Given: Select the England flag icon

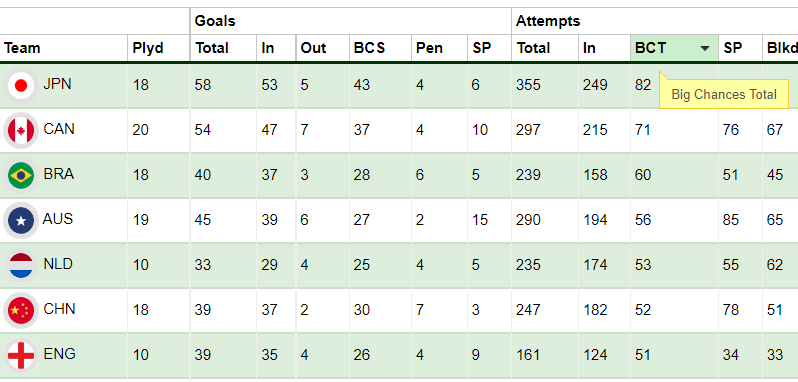Looking at the screenshot, I should point(21,355).
